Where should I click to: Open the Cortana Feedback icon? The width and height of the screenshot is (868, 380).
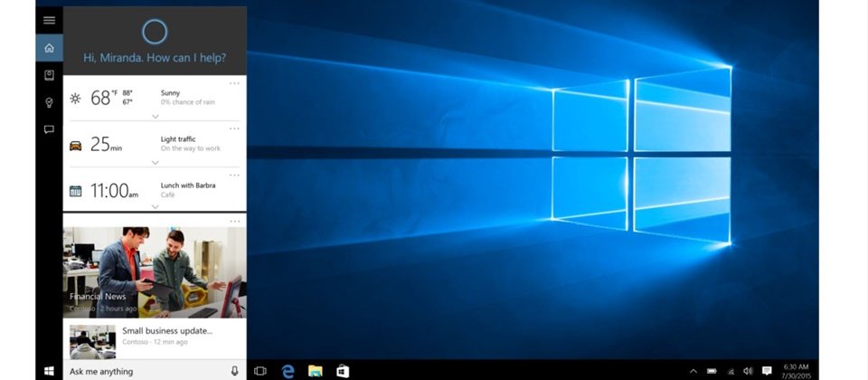click(49, 129)
